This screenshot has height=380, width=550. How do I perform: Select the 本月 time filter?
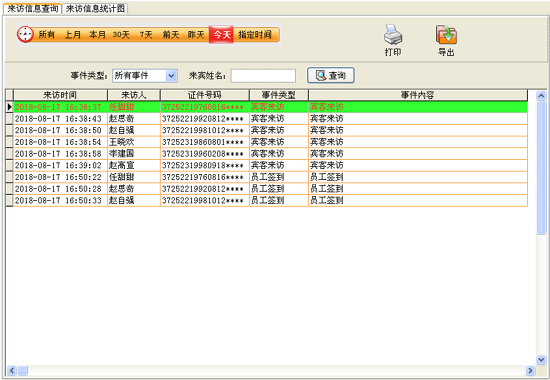(97, 35)
